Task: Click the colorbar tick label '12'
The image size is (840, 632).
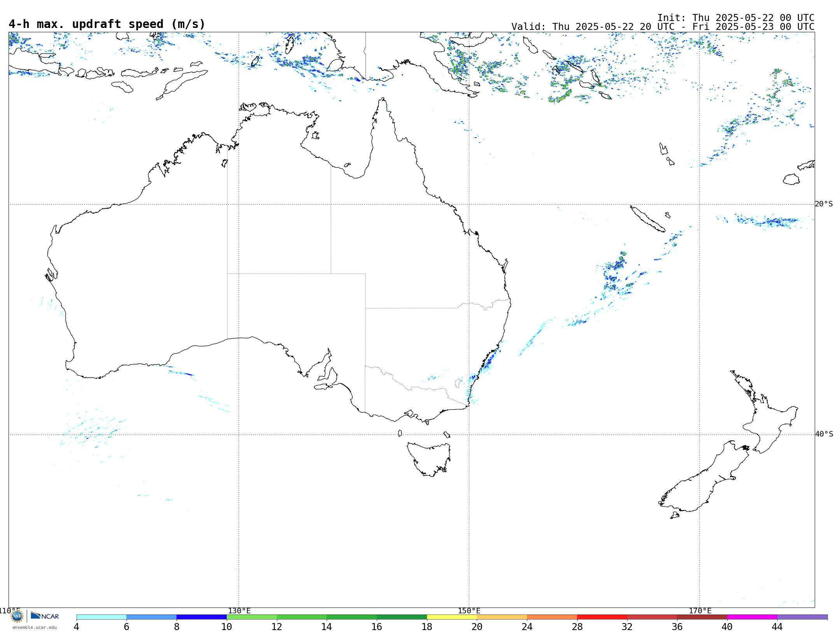Action: [x=277, y=627]
